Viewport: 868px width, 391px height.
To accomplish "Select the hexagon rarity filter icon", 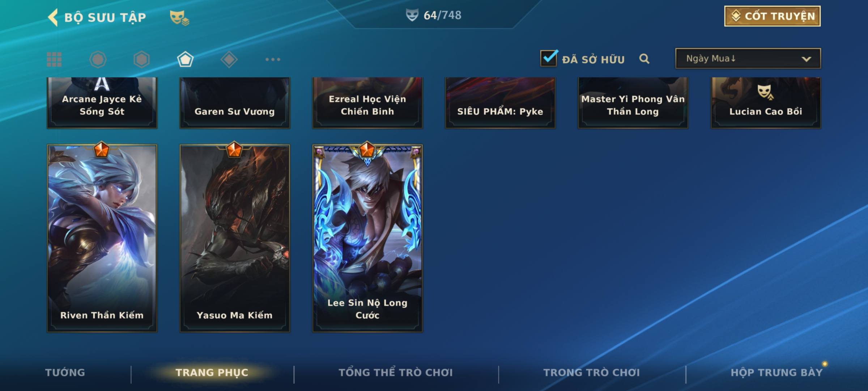I will pyautogui.click(x=141, y=59).
